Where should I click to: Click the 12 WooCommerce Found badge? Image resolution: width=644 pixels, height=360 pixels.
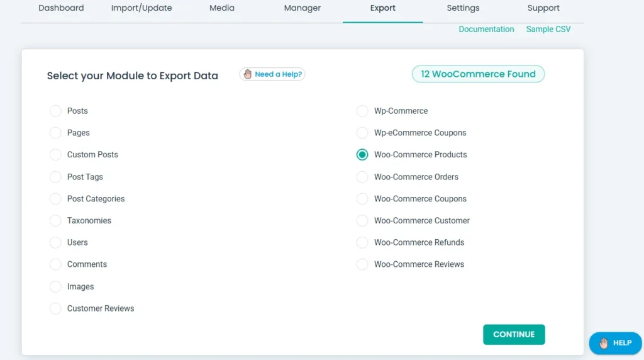478,74
